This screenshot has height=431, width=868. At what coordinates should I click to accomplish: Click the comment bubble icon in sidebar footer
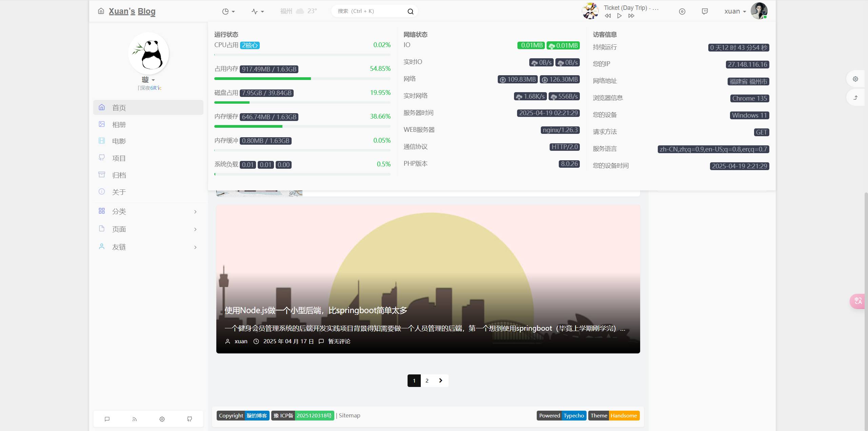(x=107, y=419)
